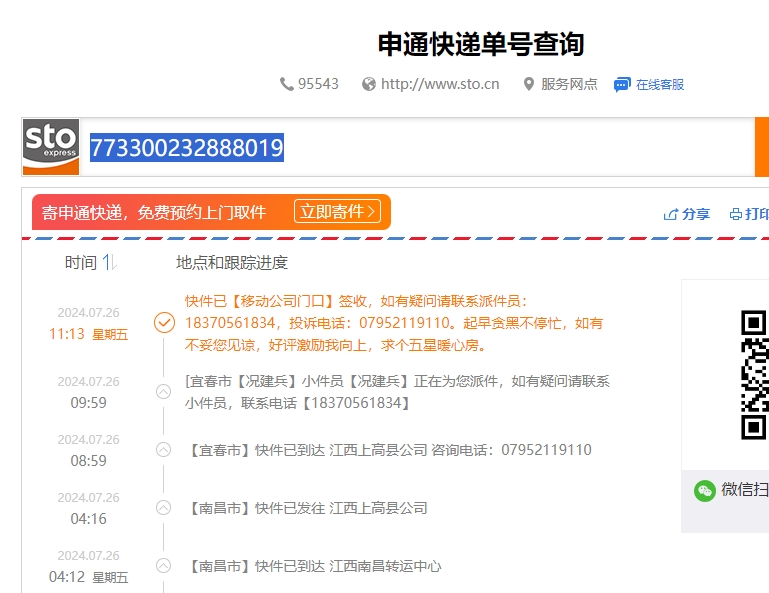Click the 地点和跟踪进度 column header

pyautogui.click(x=231, y=262)
